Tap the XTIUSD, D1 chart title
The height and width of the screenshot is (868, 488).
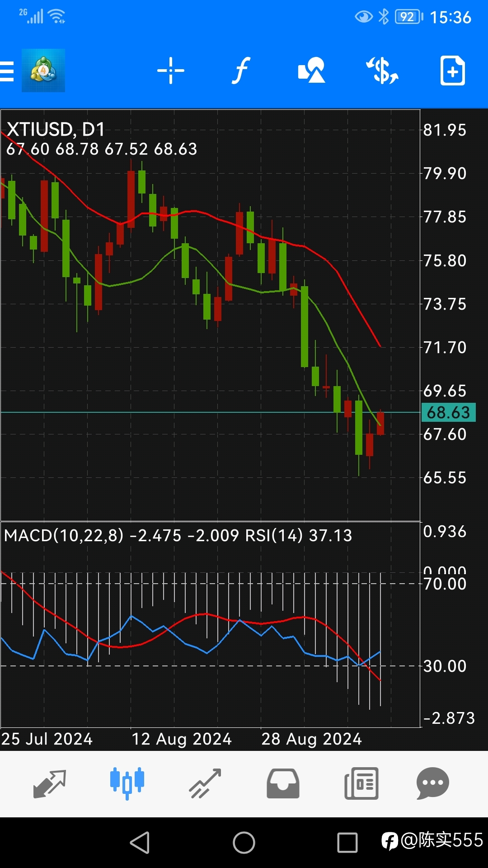[x=56, y=129]
